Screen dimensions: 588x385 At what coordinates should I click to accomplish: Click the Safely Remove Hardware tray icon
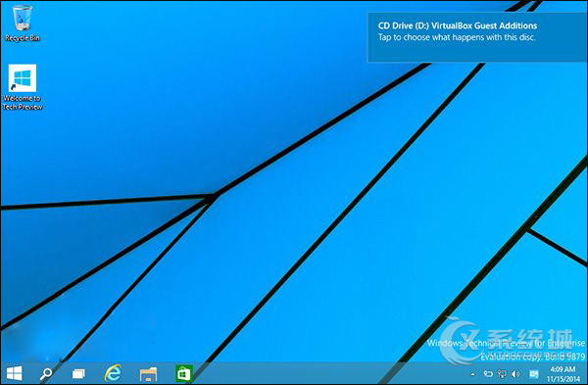[x=488, y=373]
